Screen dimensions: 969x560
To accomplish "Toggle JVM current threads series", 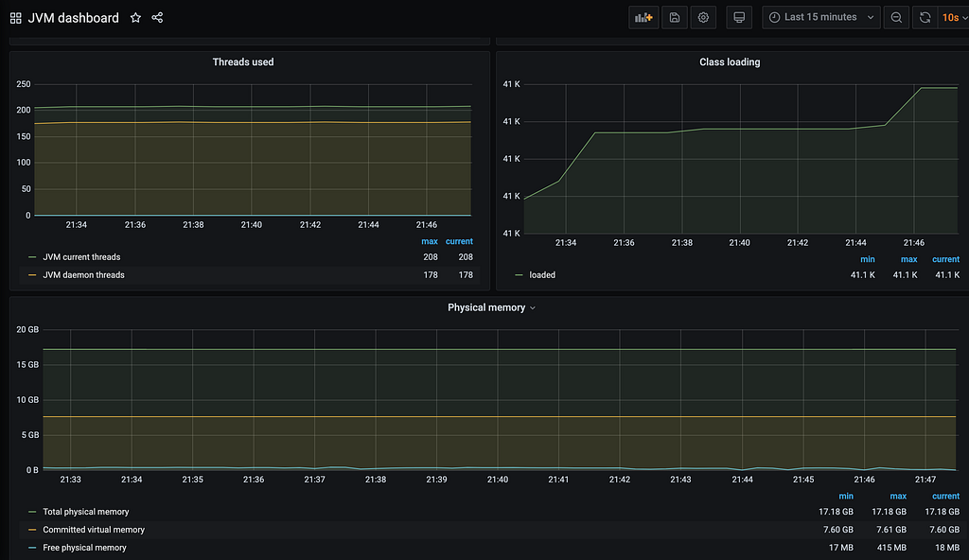I will point(81,257).
